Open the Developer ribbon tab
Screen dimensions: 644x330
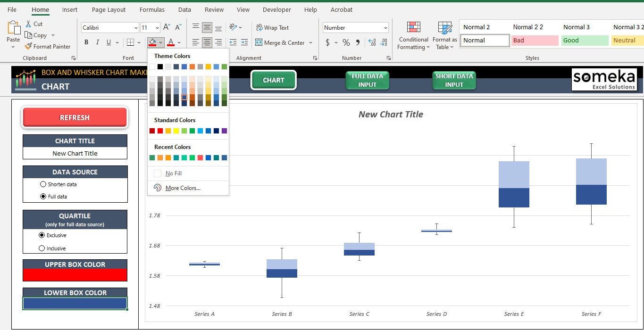tap(276, 9)
